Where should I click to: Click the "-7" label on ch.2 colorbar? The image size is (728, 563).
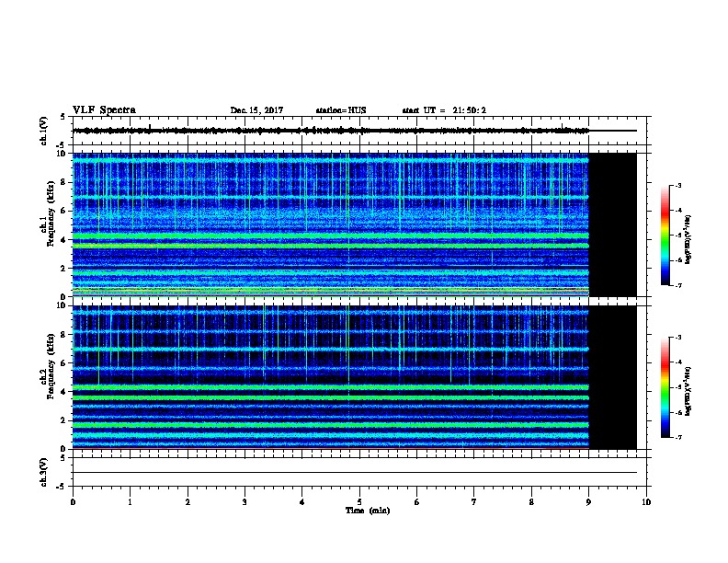click(677, 437)
